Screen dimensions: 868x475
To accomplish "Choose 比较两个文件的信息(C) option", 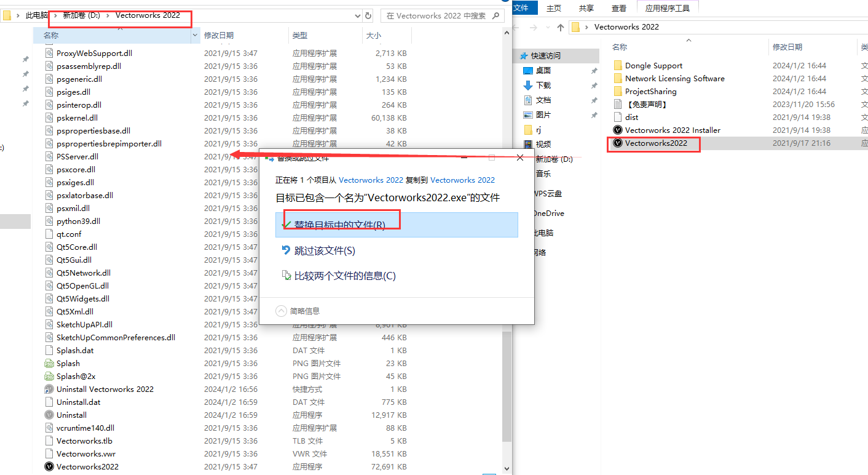I will [344, 276].
